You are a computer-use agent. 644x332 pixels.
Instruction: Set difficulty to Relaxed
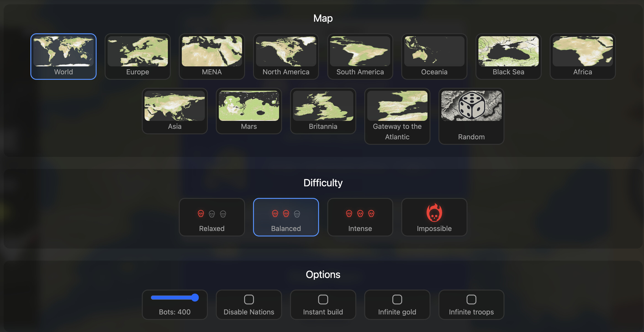coord(212,217)
